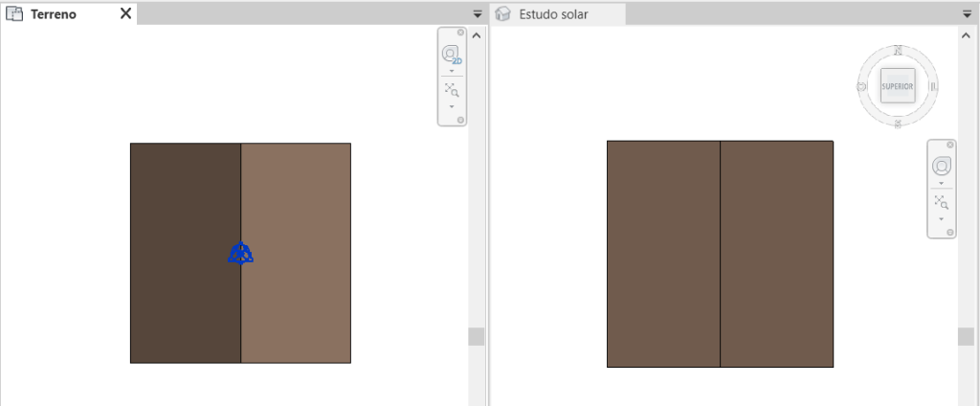Click zoom tool in Estudo solar navigation bar
The image size is (980, 406).
pos(941,201)
